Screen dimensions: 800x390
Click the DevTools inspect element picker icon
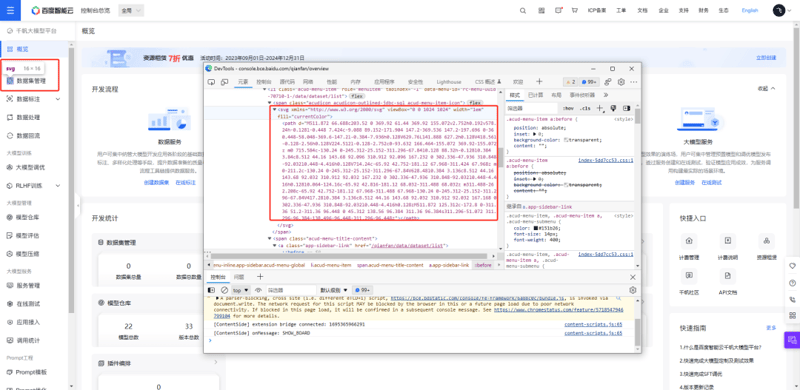pos(210,82)
